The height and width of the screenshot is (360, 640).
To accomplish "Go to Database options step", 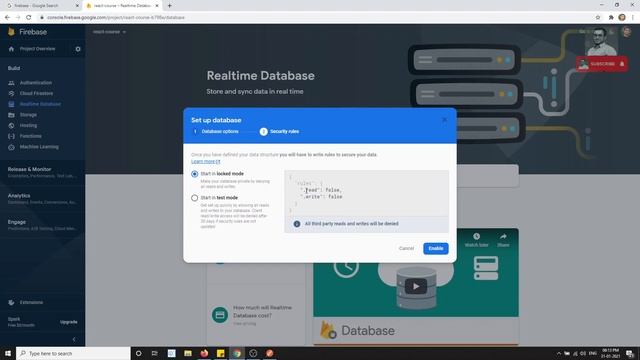I will [215, 131].
